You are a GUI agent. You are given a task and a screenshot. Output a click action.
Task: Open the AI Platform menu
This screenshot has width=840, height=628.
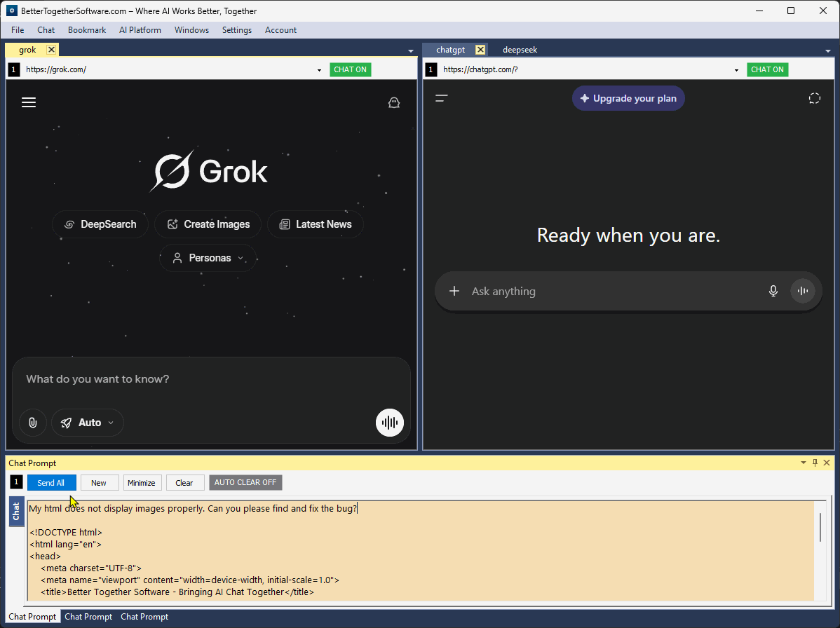(x=140, y=30)
